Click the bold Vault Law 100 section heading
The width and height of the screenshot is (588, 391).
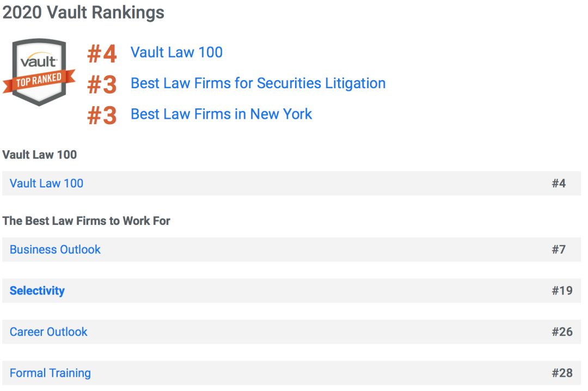[x=39, y=155]
